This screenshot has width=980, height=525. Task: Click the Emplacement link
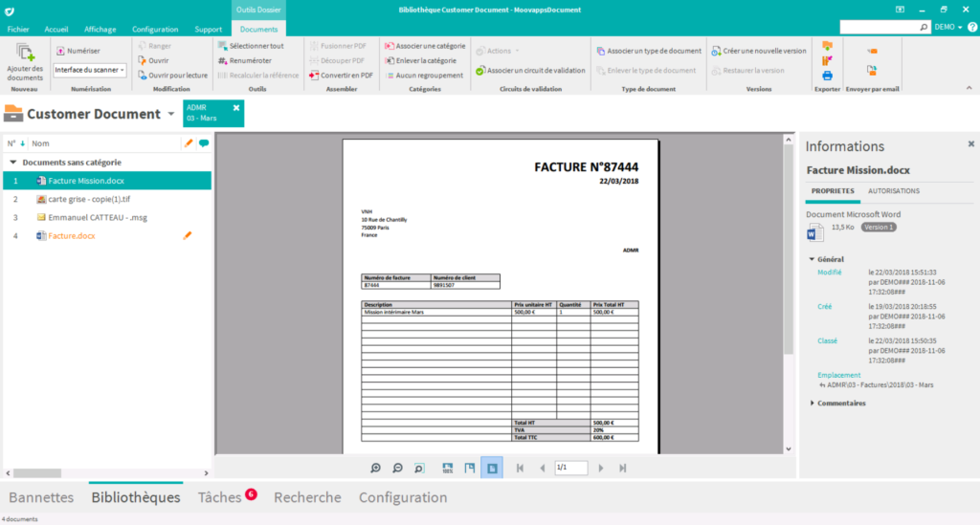tap(838, 375)
